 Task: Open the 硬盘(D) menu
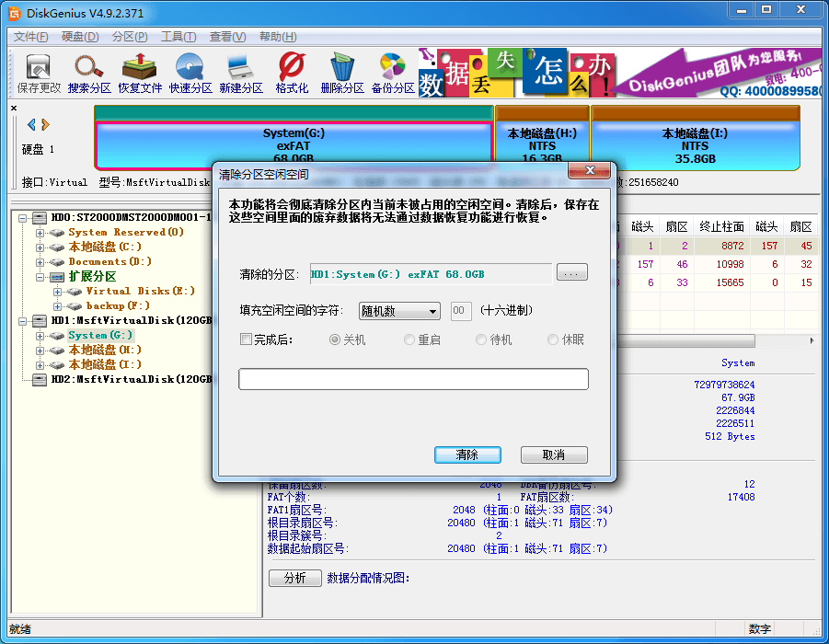point(80,37)
